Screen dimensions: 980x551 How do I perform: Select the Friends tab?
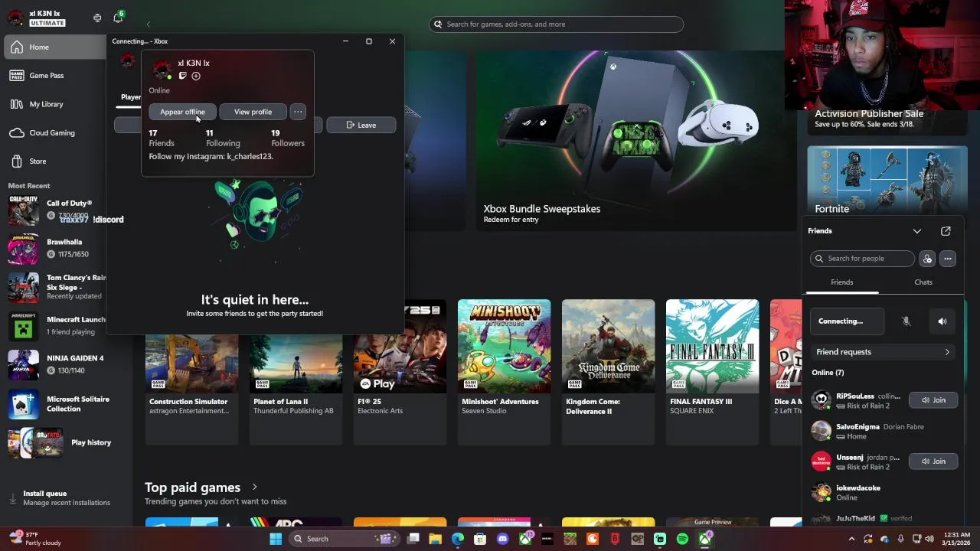pyautogui.click(x=842, y=282)
